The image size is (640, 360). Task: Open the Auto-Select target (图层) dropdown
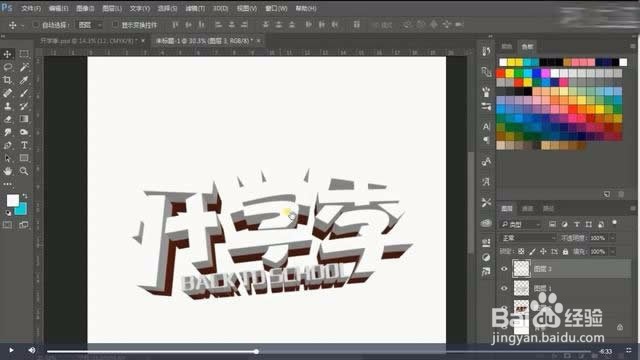click(x=90, y=25)
